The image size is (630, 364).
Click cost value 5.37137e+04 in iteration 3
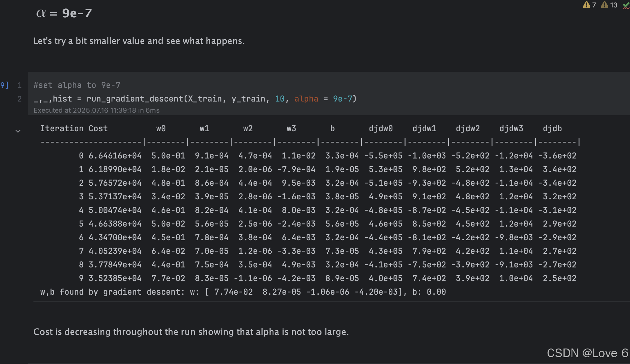[x=115, y=197]
